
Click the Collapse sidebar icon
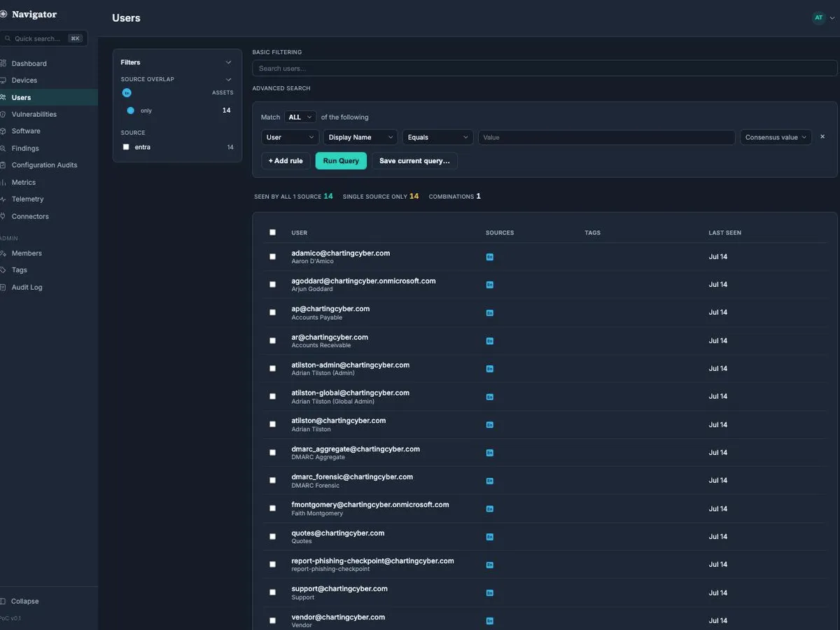click(3, 601)
